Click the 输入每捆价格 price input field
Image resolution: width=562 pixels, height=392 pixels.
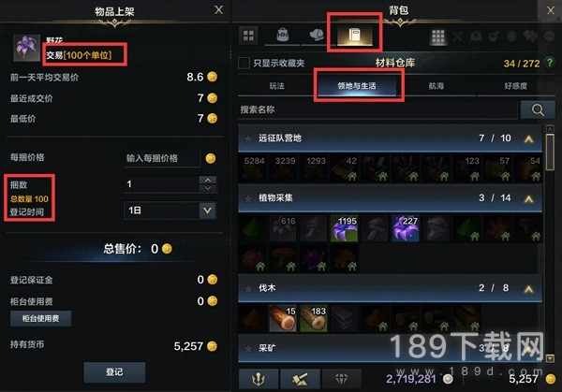click(162, 158)
